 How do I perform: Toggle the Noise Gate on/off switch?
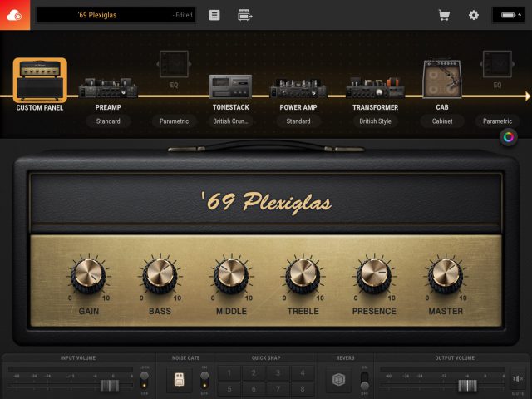coord(204,380)
